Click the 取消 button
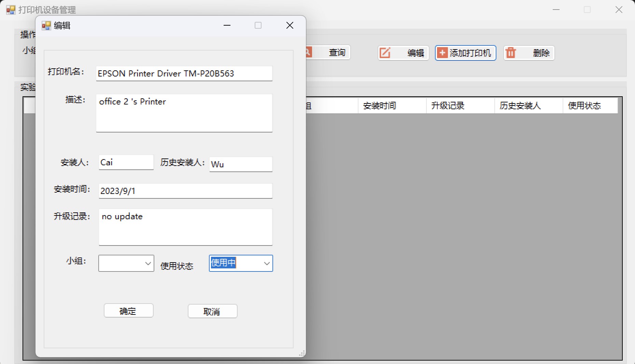 coord(212,311)
